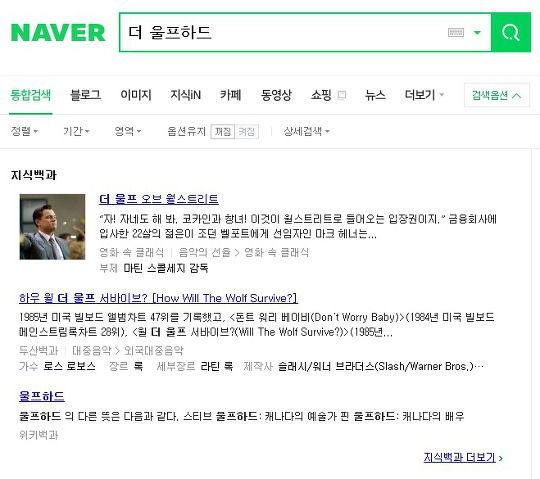Open the 기간 period dropdown

pyautogui.click(x=76, y=131)
